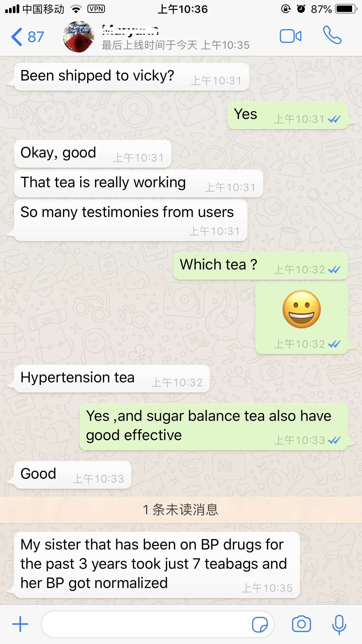Tap the "My sister" BP drugs message

(157, 565)
